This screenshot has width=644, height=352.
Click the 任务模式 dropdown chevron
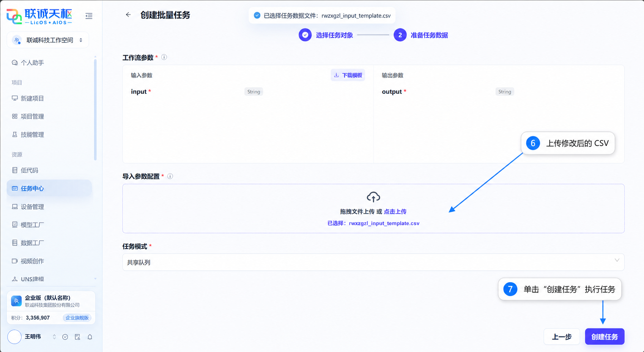coord(617,260)
